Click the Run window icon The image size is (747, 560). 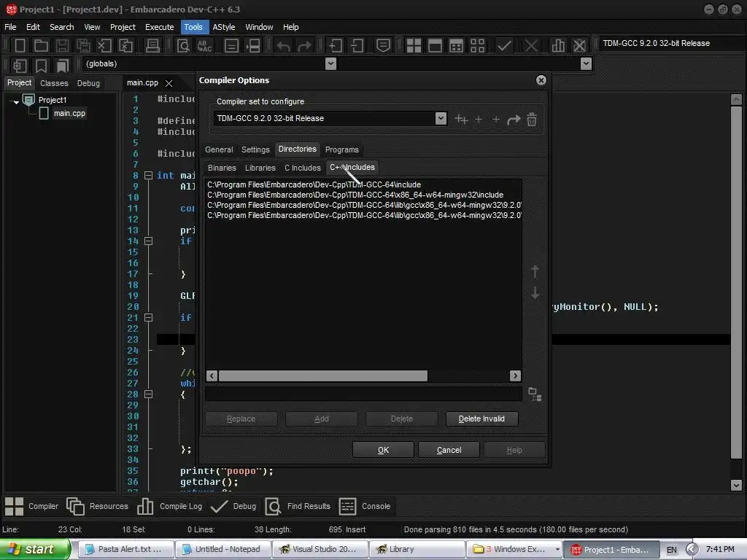click(435, 46)
